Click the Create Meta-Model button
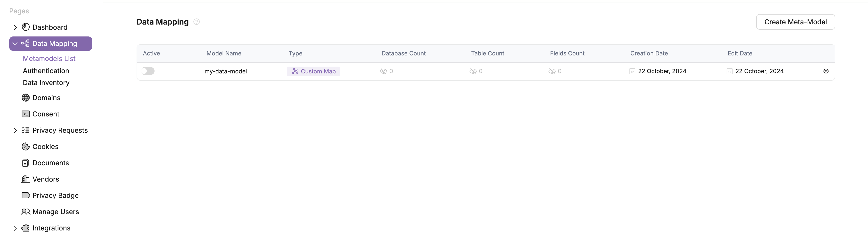 [x=795, y=22]
